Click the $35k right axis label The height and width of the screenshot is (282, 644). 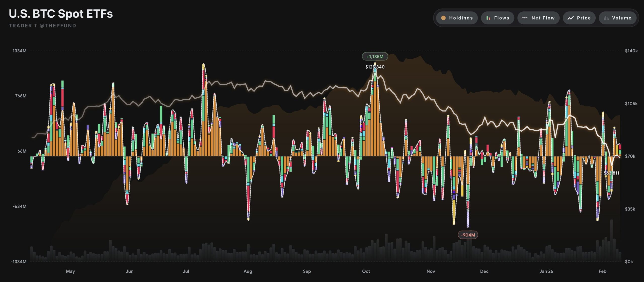630,209
